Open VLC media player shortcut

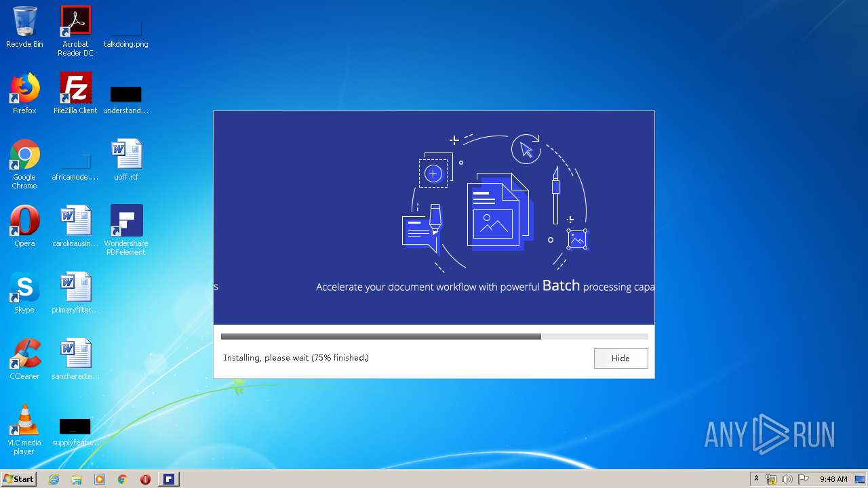[x=24, y=430]
